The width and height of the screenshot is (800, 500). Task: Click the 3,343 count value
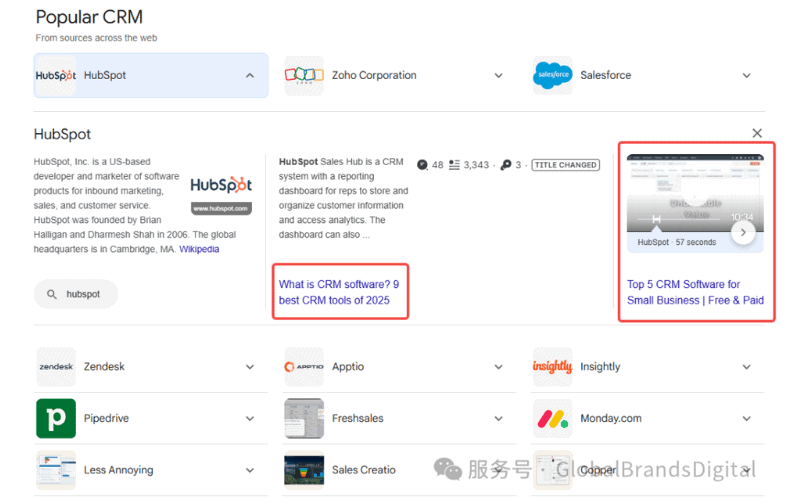click(x=476, y=165)
